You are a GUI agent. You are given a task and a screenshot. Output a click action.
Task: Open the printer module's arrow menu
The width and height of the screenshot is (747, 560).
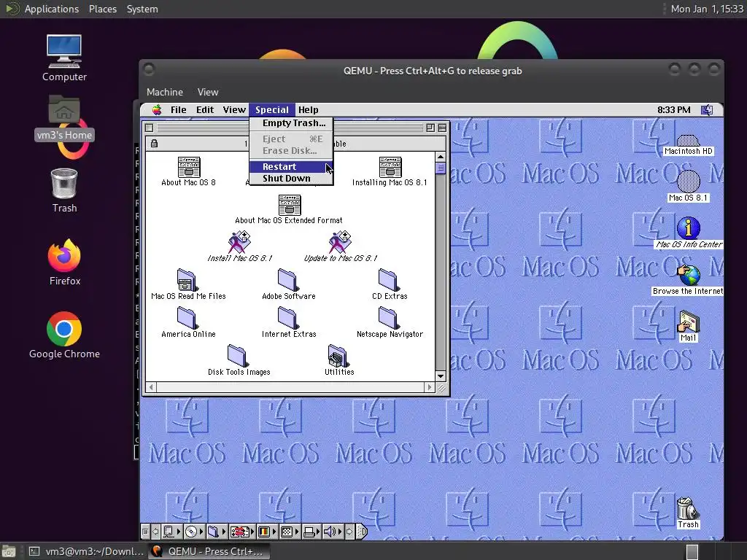(x=318, y=532)
